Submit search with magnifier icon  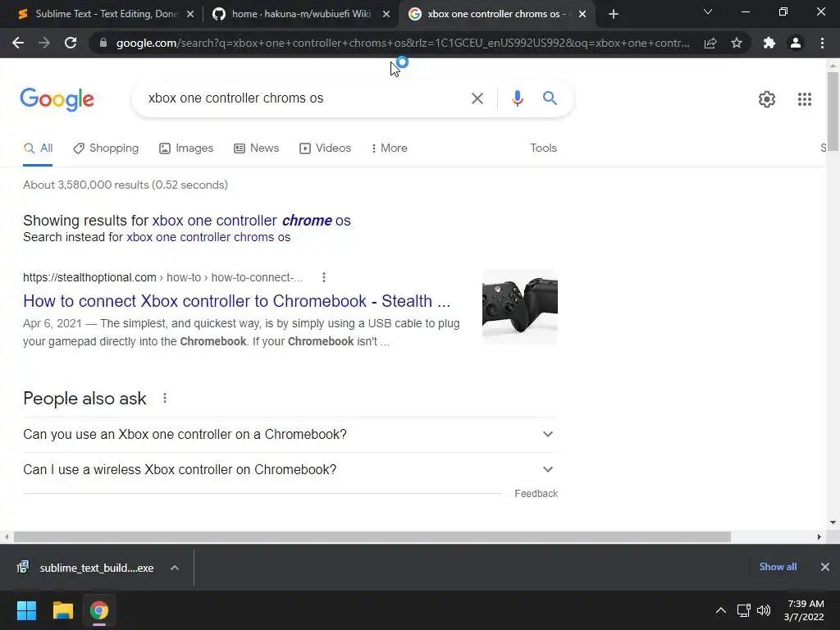(550, 98)
